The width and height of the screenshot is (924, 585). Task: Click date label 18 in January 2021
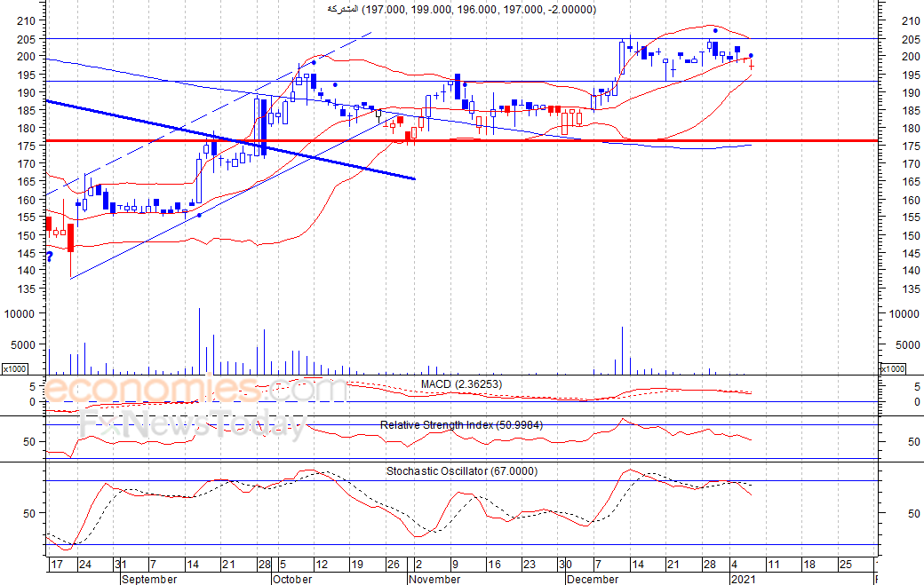[809, 565]
